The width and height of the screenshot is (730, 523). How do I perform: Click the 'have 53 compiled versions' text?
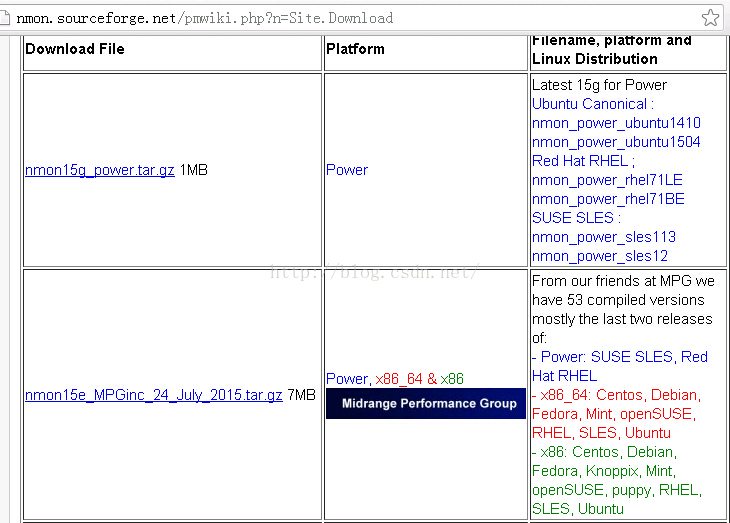pos(618,300)
